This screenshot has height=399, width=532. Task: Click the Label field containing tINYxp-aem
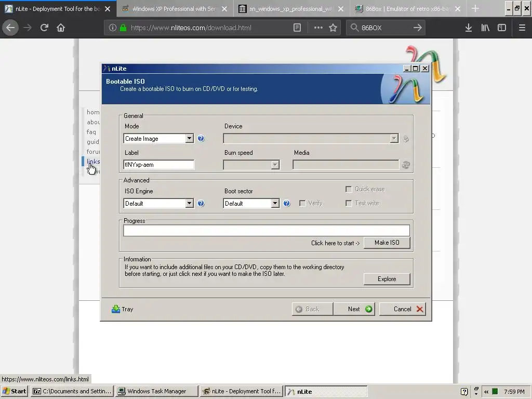158,165
